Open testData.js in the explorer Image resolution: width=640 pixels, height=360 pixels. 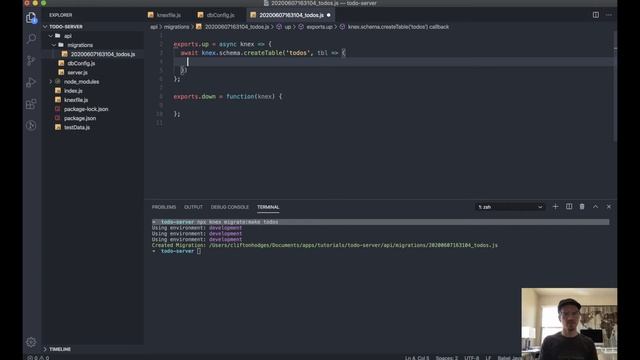pyautogui.click(x=77, y=127)
